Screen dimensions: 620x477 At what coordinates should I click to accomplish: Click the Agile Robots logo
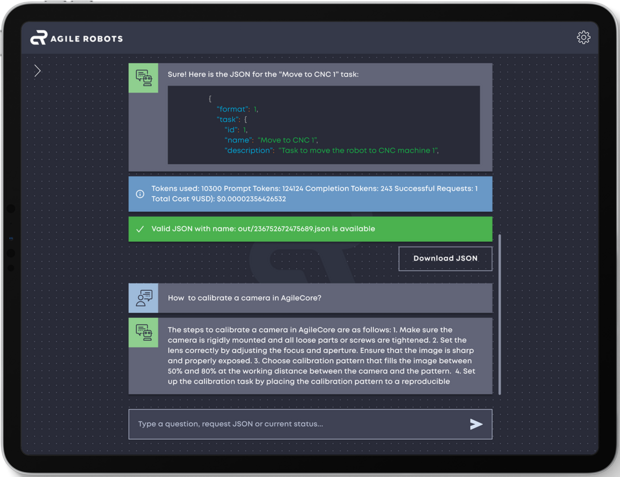[77, 38]
